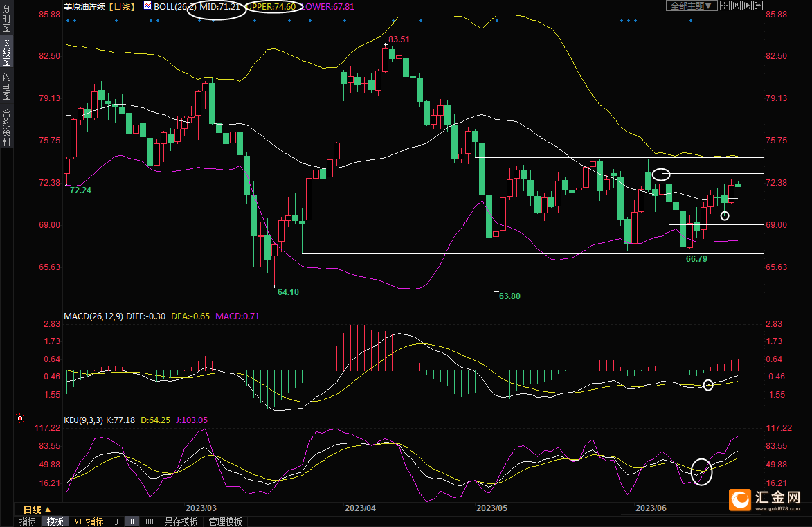The height and width of the screenshot is (527, 812).
Task: Select the 模板 bottom tab
Action: pos(55,521)
